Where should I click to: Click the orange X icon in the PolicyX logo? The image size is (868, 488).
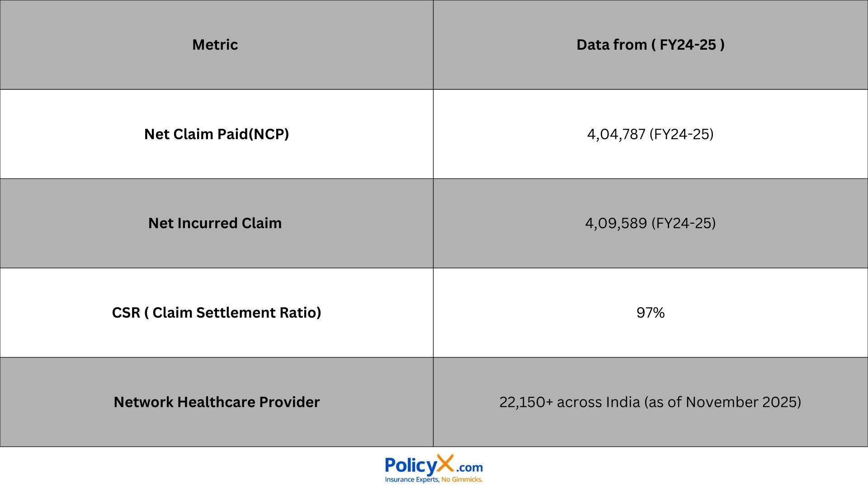(445, 464)
